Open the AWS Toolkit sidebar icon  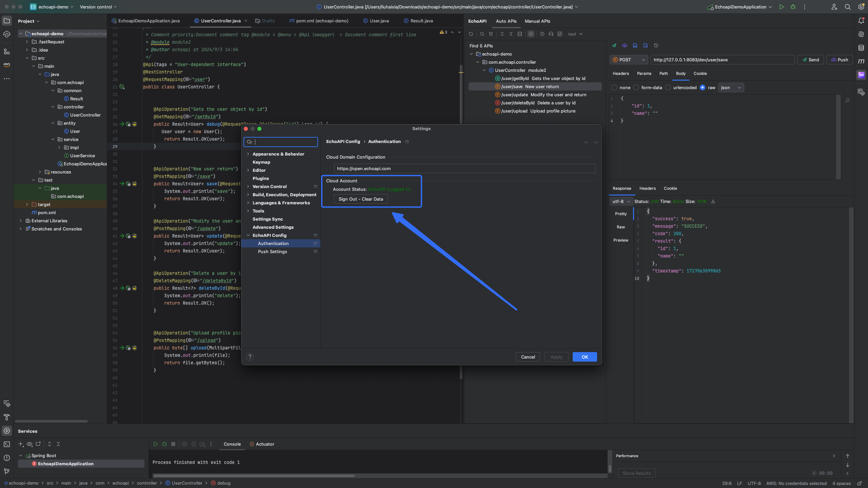coord(7,64)
